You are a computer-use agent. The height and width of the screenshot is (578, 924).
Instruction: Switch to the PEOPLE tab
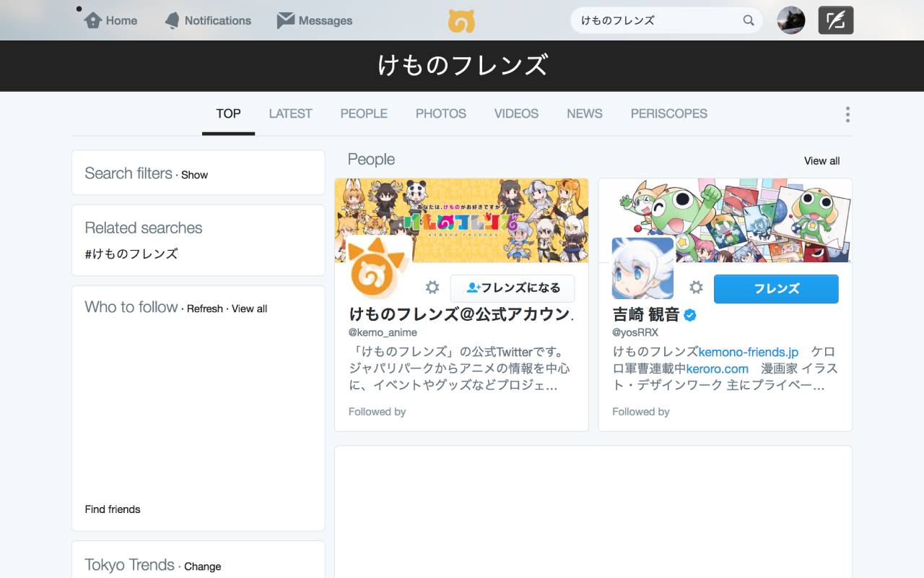(364, 113)
